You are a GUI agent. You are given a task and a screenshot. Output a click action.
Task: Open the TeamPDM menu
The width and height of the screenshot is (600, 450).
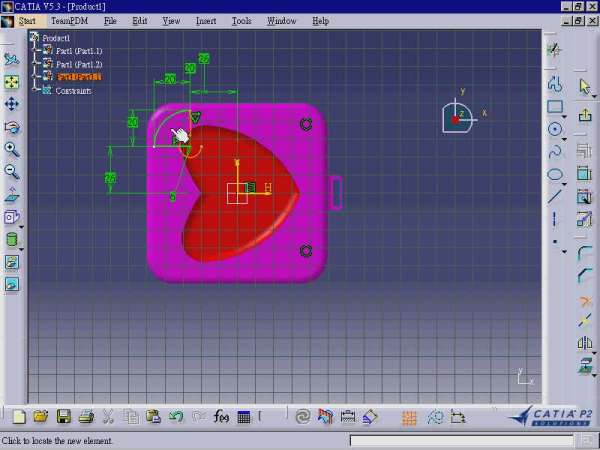pyautogui.click(x=70, y=21)
